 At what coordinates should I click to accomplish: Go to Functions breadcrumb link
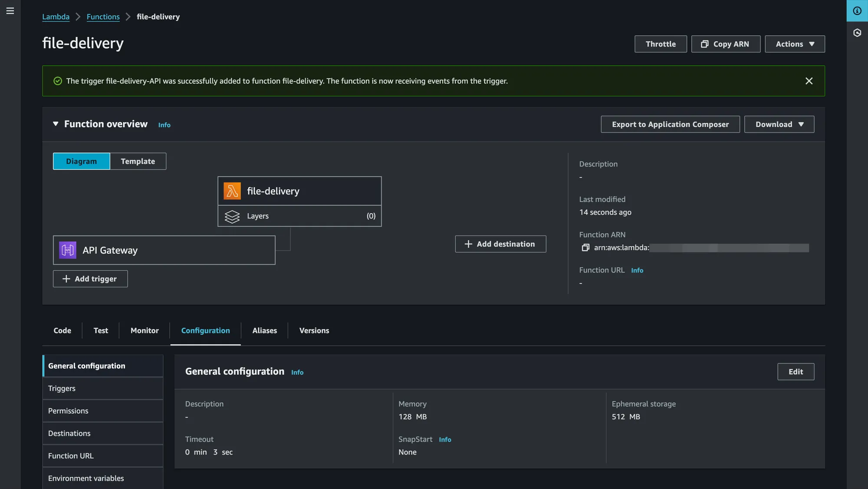pos(103,17)
